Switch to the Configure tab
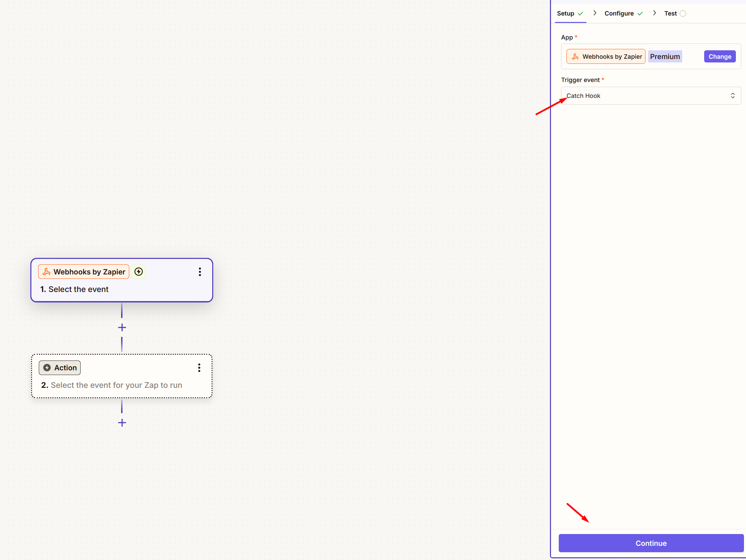The width and height of the screenshot is (746, 560). pos(619,14)
